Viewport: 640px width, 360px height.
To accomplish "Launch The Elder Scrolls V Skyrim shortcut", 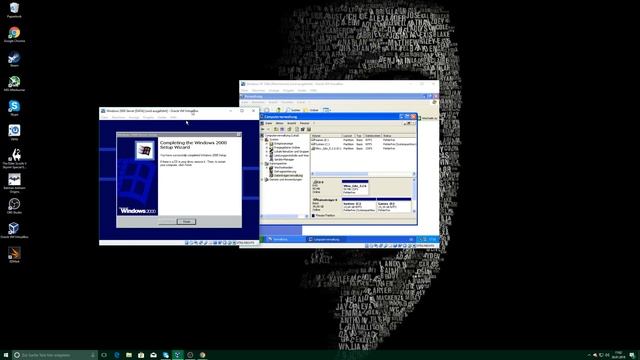I will tap(14, 158).
